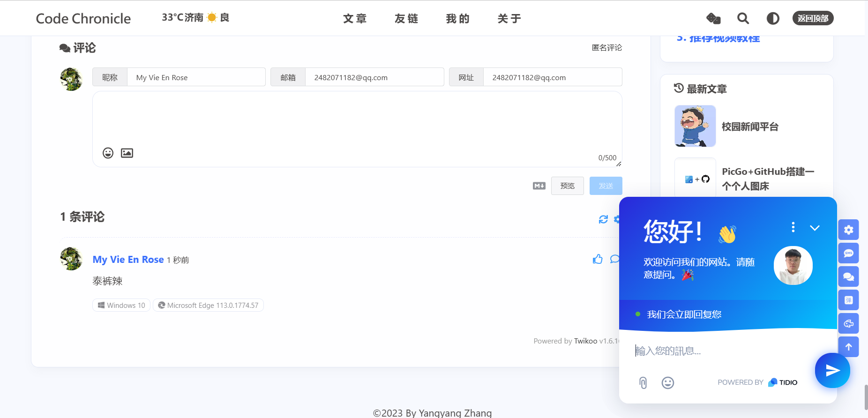Click the Windows 10 tag on comment
Viewport: 868px width, 418px height.
point(121,305)
